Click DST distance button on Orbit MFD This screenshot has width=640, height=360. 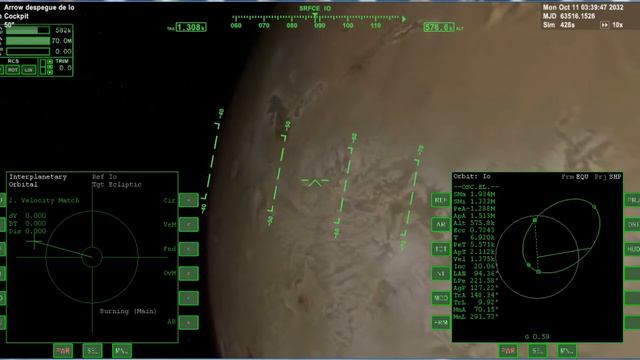click(633, 224)
